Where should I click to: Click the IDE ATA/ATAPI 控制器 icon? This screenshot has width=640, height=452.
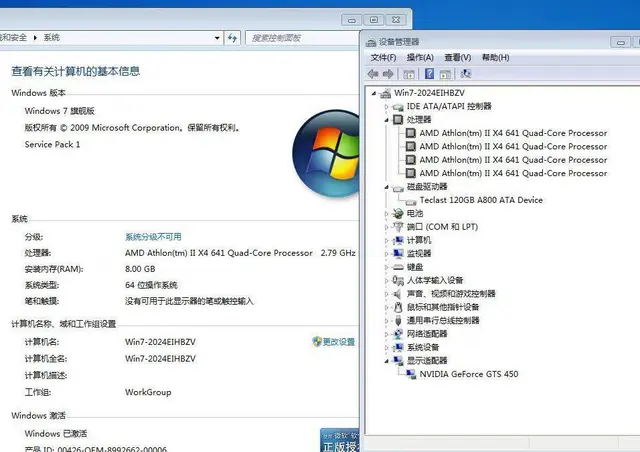click(x=398, y=107)
